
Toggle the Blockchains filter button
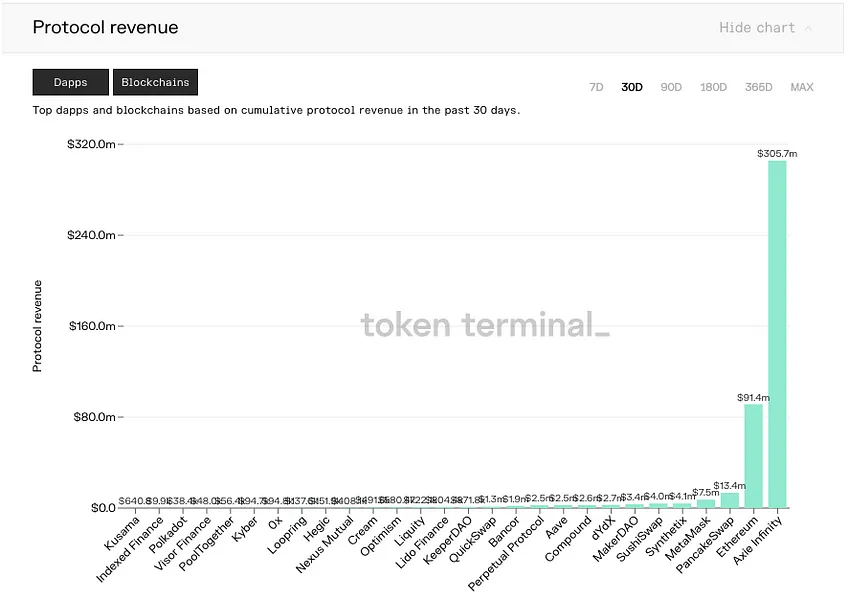pos(155,82)
